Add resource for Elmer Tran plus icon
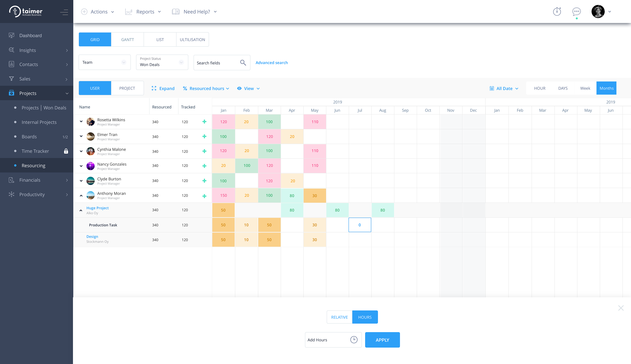 pyautogui.click(x=204, y=136)
